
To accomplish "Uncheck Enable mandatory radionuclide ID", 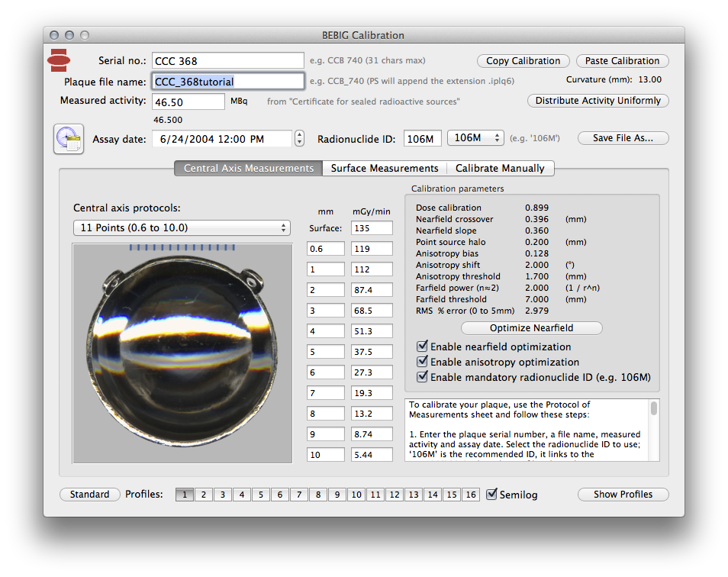I will click(x=422, y=377).
